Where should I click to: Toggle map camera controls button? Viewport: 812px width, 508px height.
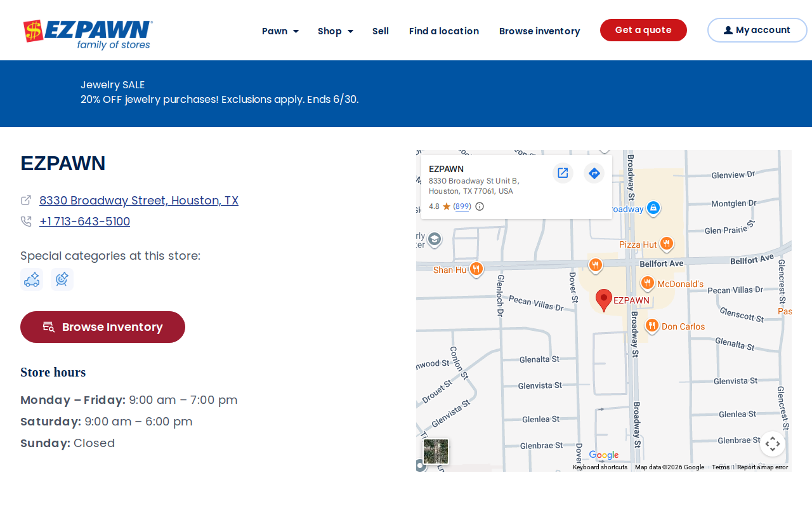(x=773, y=444)
